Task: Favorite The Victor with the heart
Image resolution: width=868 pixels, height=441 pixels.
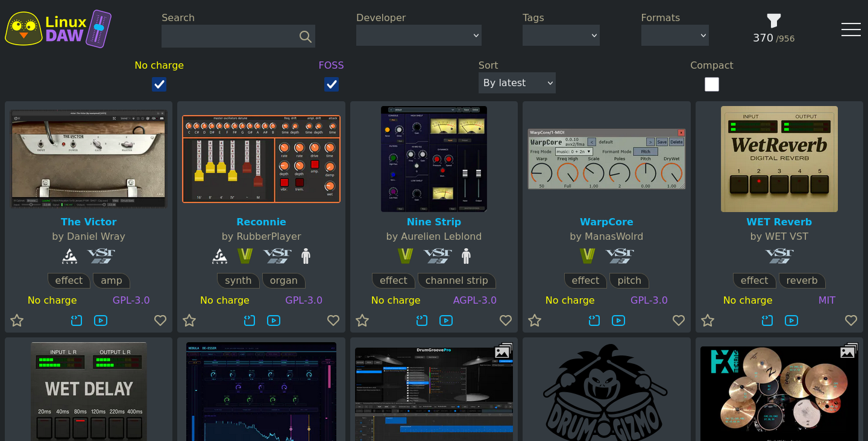Action: 160,321
